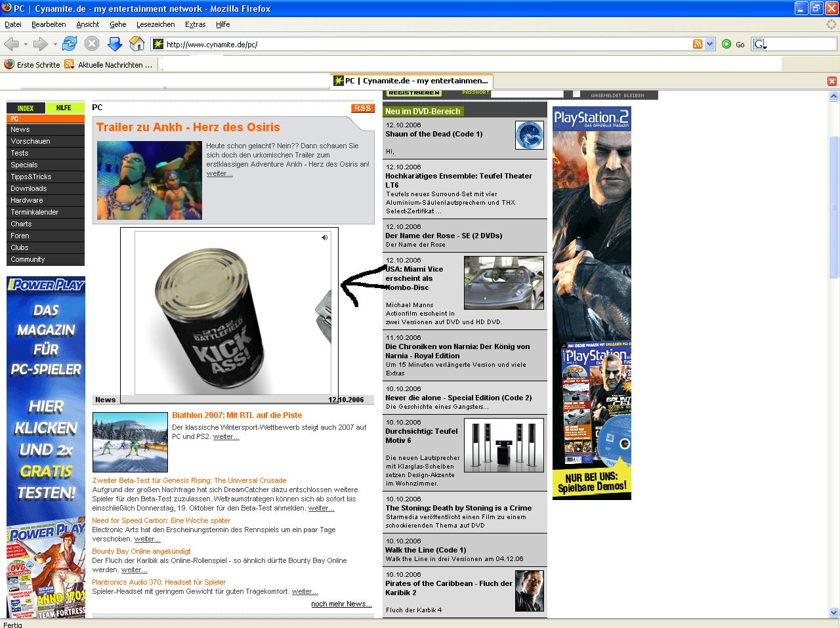The image size is (840, 628).
Task: Open the Forward button history dropdown arrow
Action: pos(54,44)
